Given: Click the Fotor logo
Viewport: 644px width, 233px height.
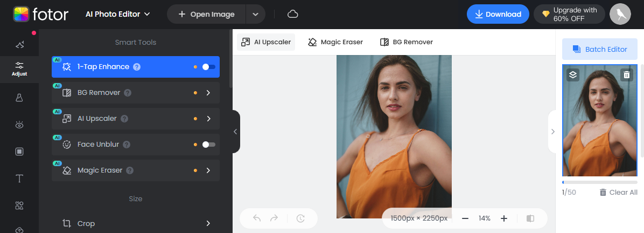Looking at the screenshot, I should tap(41, 14).
